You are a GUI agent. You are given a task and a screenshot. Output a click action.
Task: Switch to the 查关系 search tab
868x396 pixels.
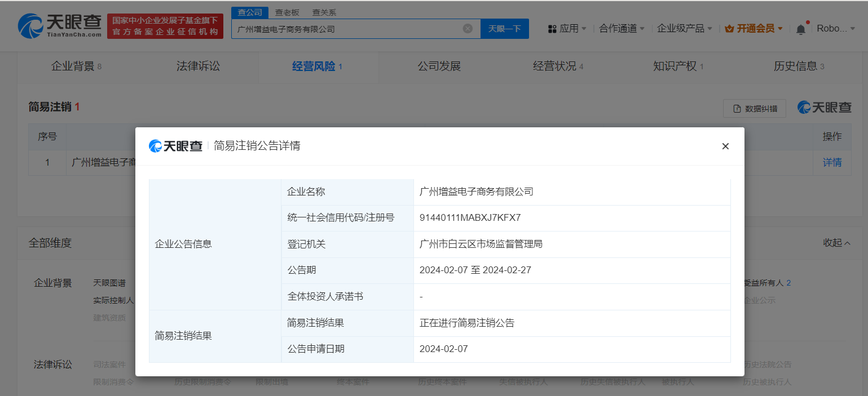pyautogui.click(x=324, y=12)
